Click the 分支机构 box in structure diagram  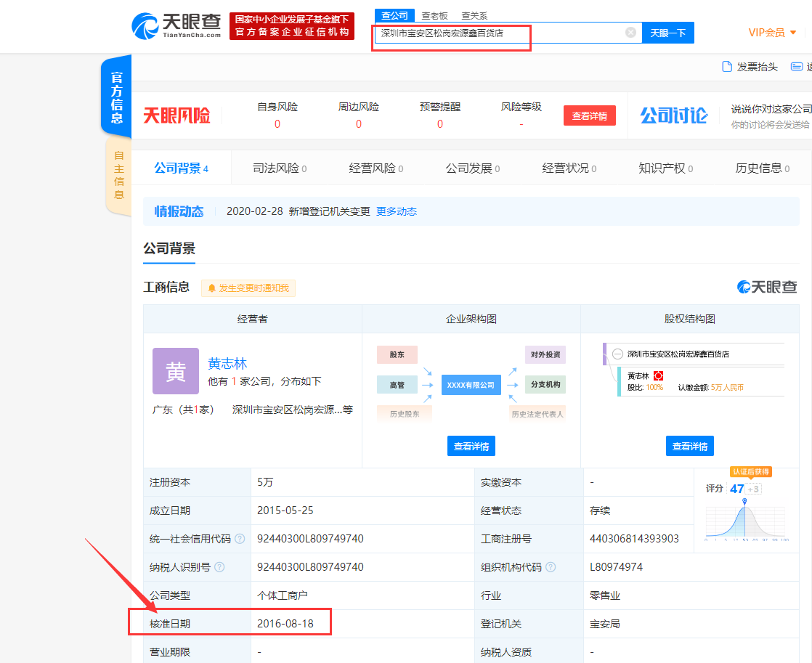[545, 384]
